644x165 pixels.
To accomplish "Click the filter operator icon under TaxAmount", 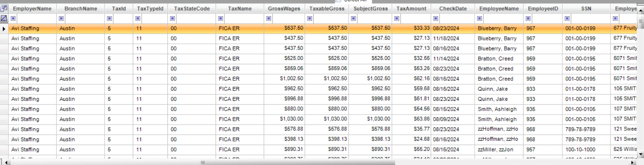I will [x=397, y=18].
